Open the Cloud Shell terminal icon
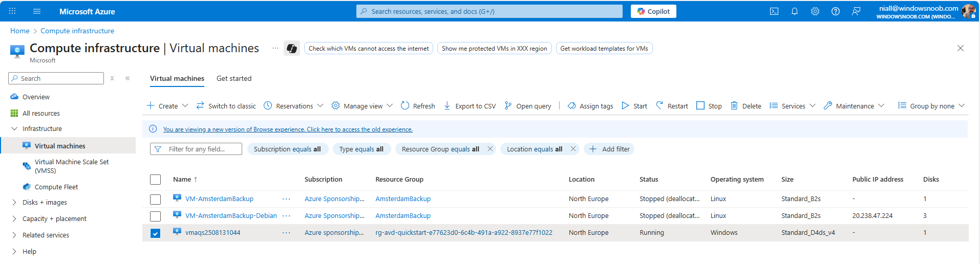This screenshot has height=264, width=980. tap(774, 11)
